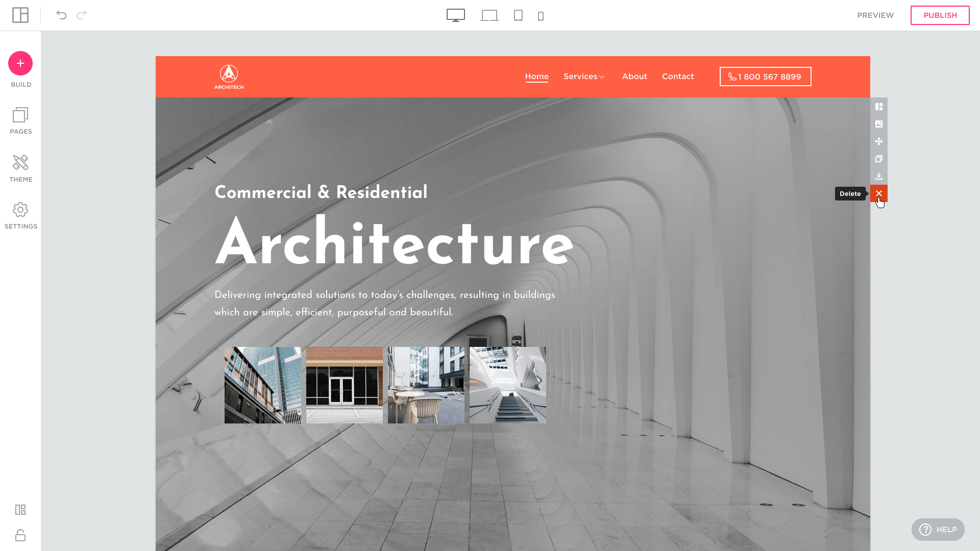This screenshot has height=551, width=980.
Task: Expand the Services menu dropdown
Action: 584,77
